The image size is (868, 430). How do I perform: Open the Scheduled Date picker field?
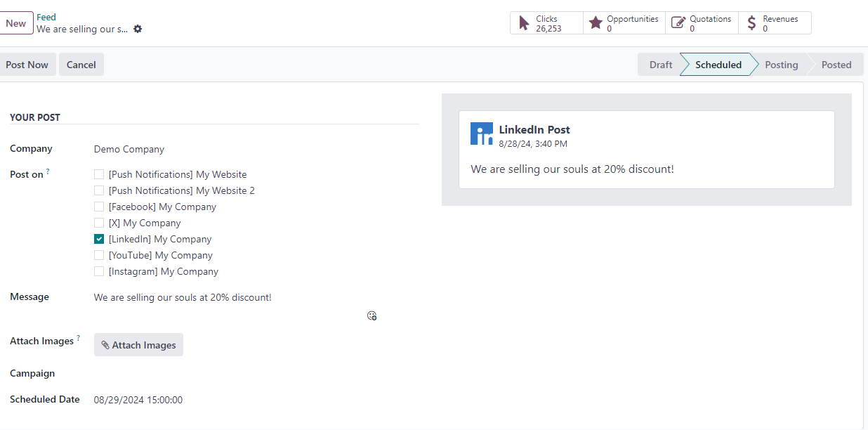tap(253, 400)
